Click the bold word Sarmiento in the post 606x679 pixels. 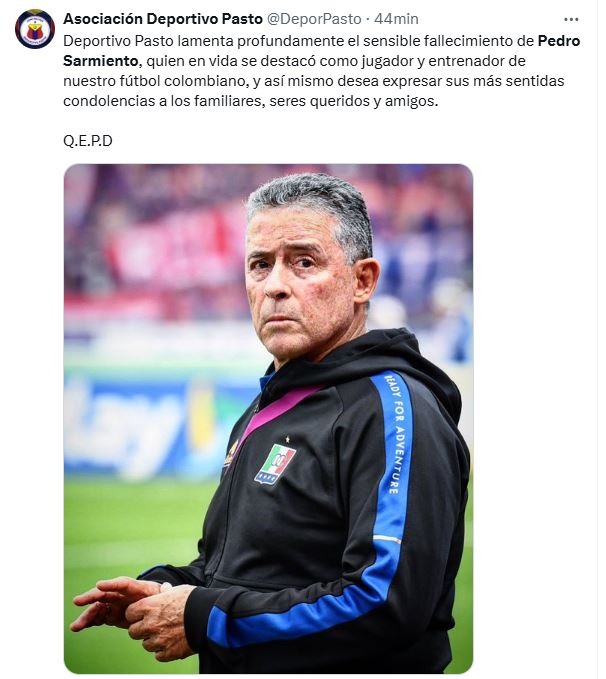[x=100, y=61]
